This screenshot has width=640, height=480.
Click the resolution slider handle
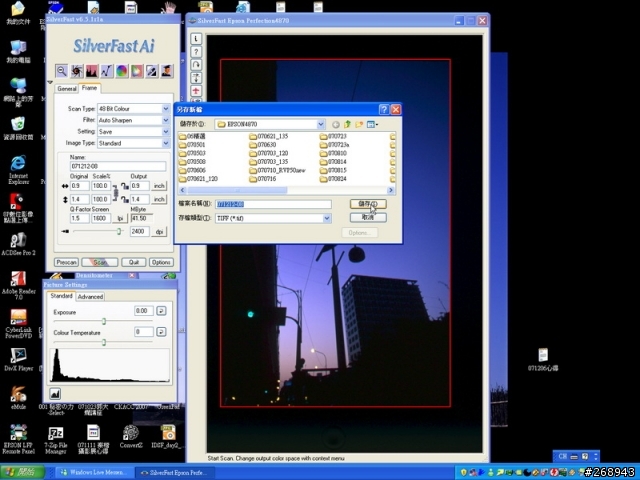pyautogui.click(x=119, y=231)
